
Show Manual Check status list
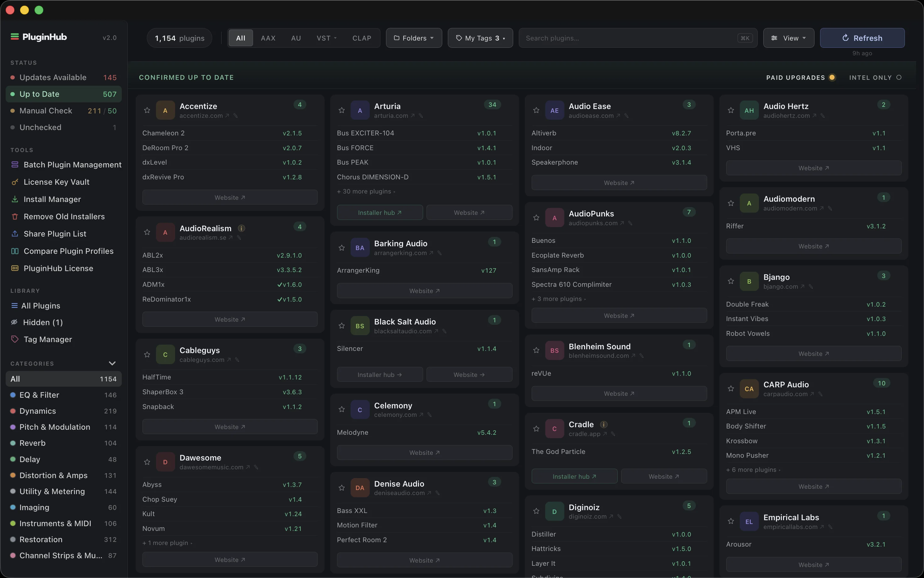(63, 111)
